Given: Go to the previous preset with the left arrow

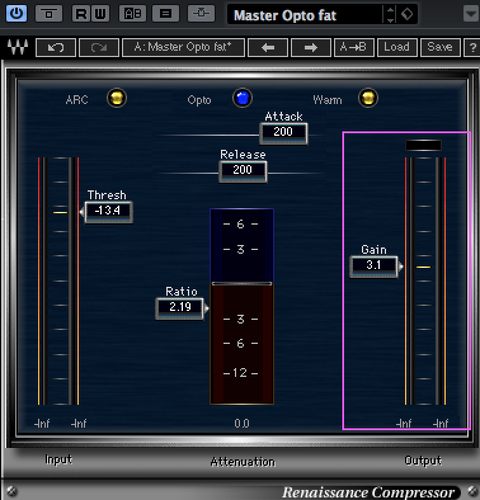Looking at the screenshot, I should (268, 48).
